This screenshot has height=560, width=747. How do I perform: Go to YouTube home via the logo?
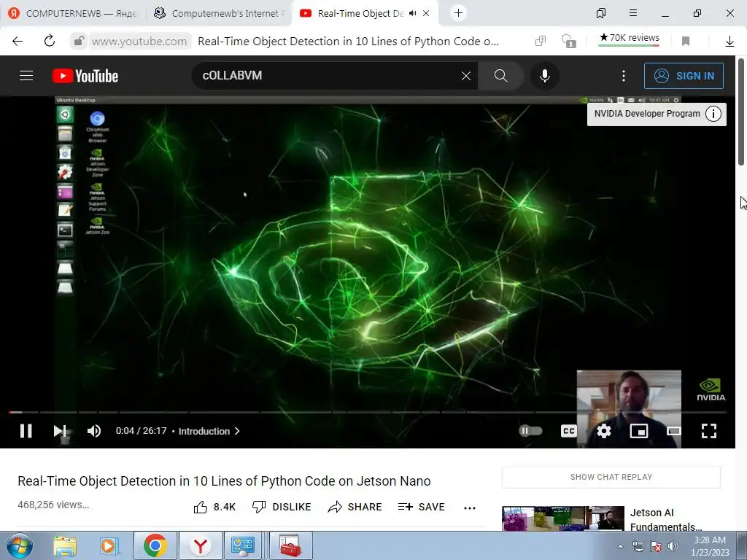(x=85, y=76)
